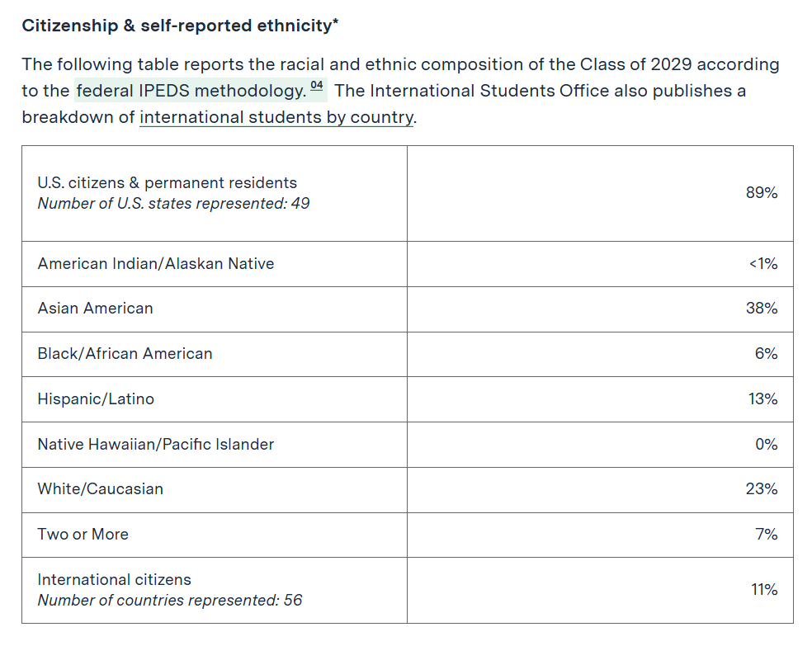
Task: Click the Hispanic/Latino row label
Action: point(96,399)
